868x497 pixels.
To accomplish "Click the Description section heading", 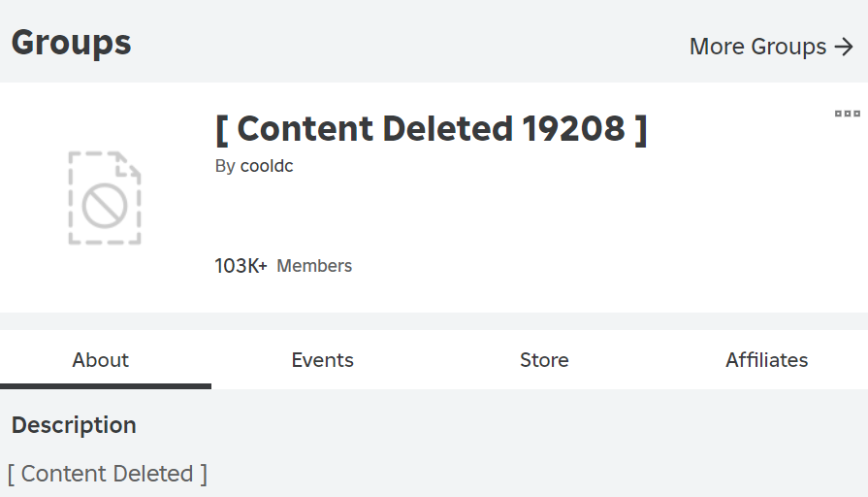I will pos(74,425).
